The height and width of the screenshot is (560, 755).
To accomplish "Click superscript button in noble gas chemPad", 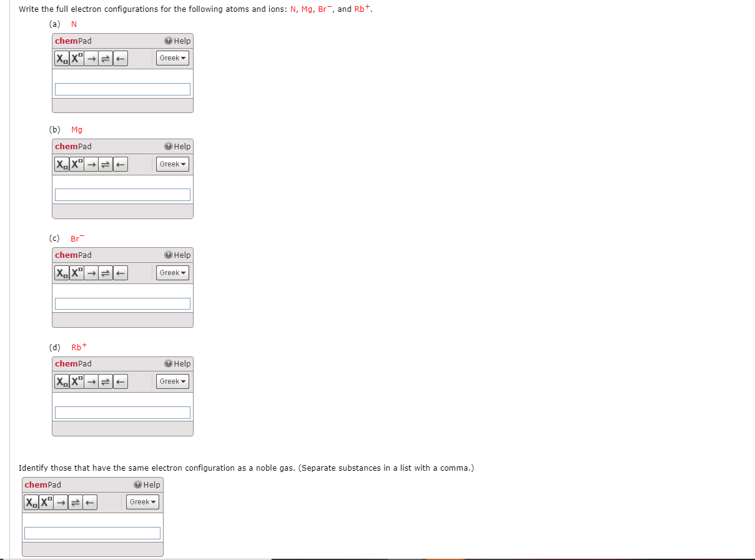I will tap(46, 503).
